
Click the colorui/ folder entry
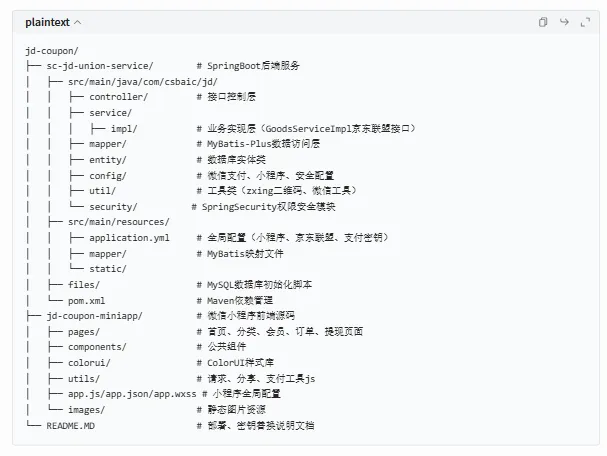(89, 363)
